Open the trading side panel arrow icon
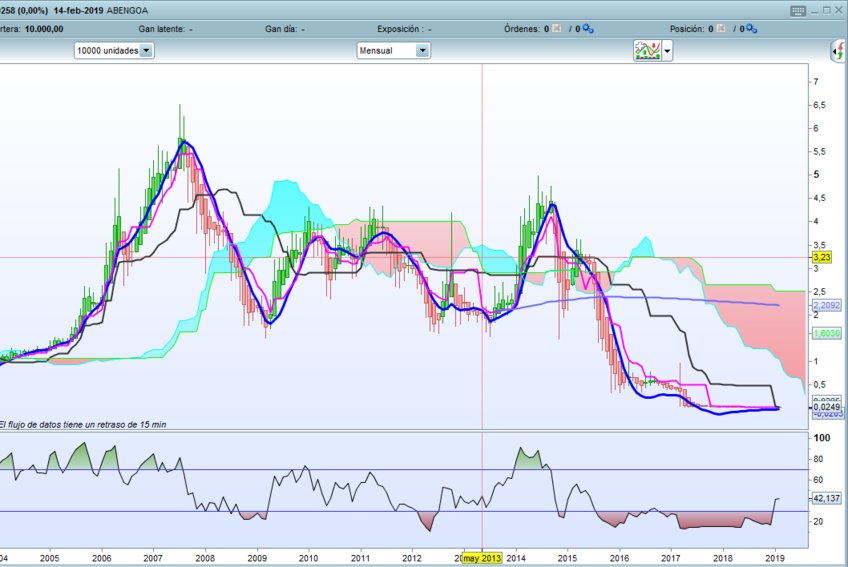The width and height of the screenshot is (848, 567). tap(839, 51)
